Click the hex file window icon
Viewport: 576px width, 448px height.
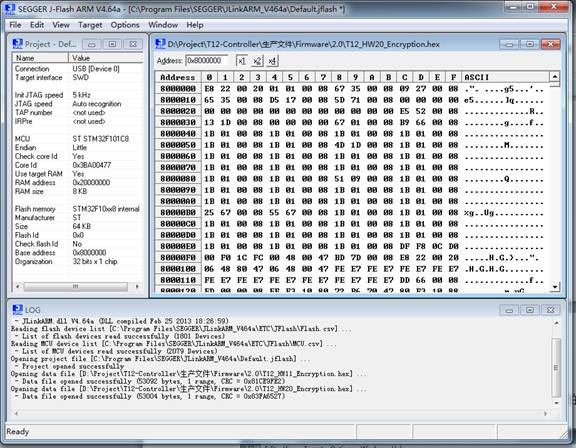[160, 44]
